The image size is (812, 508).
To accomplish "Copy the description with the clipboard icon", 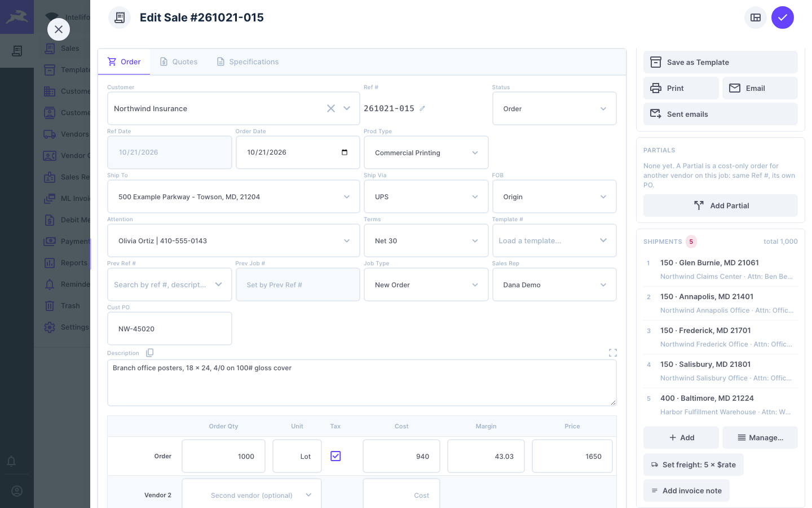I will [x=150, y=353].
